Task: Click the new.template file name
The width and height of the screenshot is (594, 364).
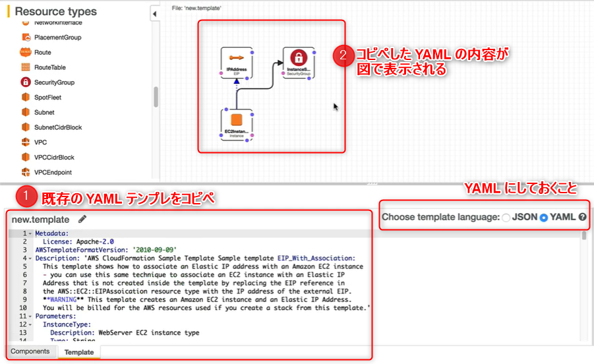Action: [40, 220]
